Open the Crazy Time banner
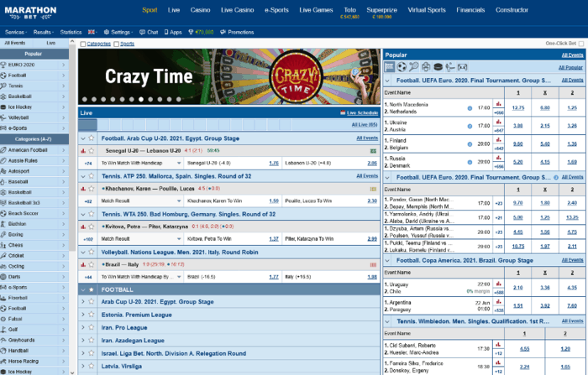 click(x=229, y=77)
